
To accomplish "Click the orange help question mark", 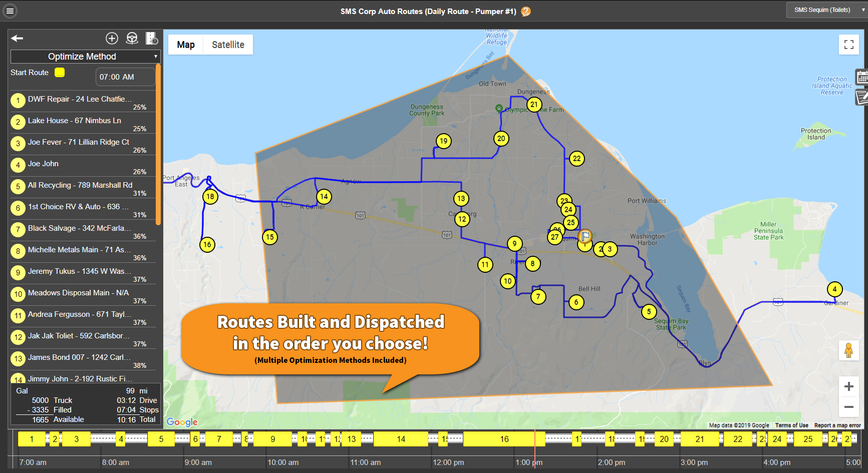I will (525, 12).
